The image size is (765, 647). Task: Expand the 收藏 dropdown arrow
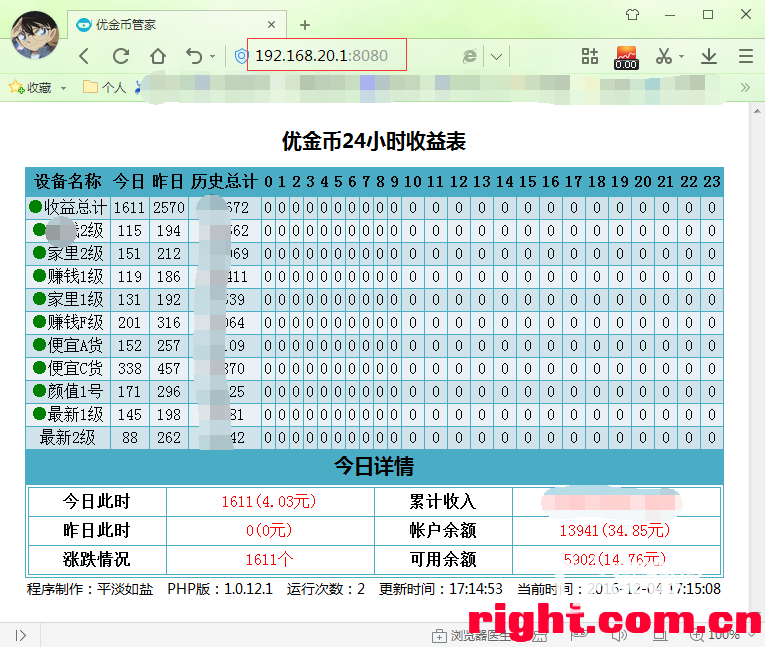click(63, 88)
